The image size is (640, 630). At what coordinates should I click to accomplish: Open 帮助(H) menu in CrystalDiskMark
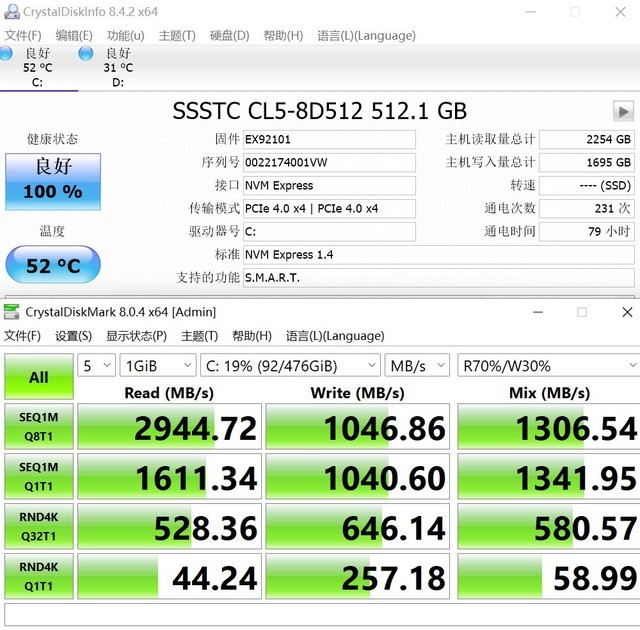coord(252,336)
